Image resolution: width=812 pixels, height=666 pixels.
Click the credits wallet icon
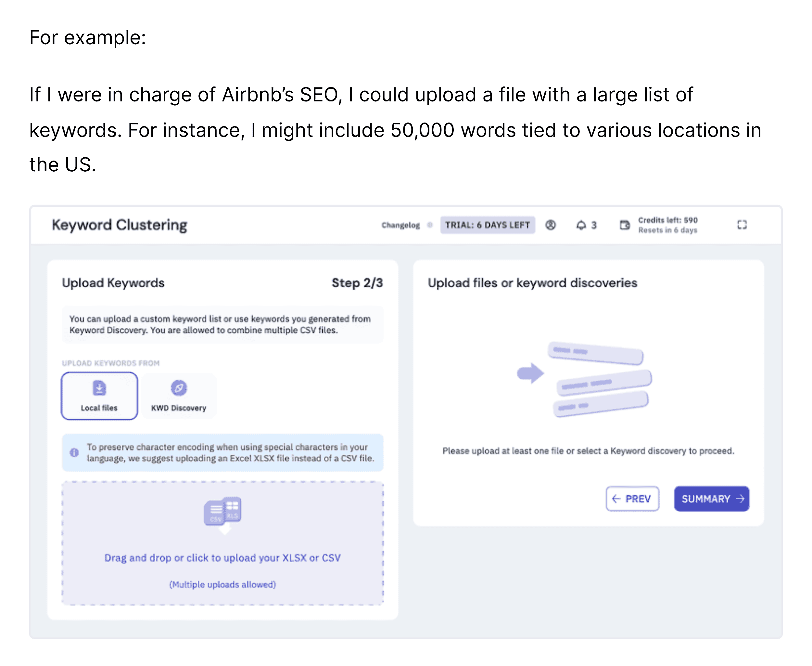pos(625,225)
